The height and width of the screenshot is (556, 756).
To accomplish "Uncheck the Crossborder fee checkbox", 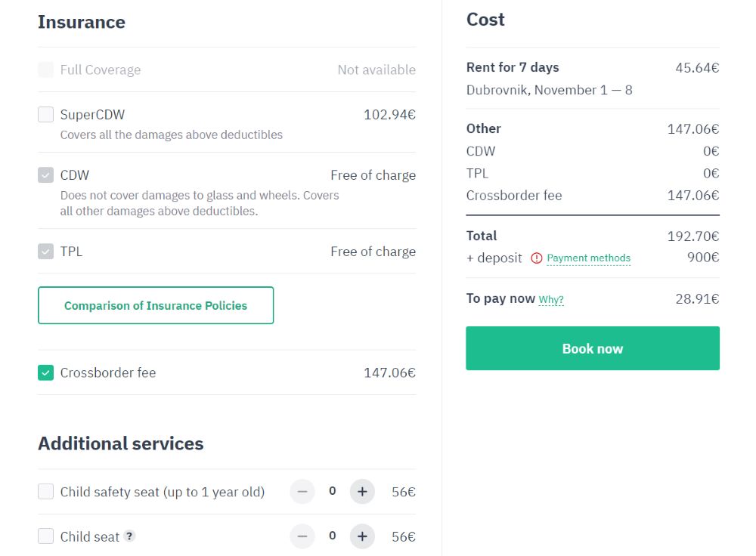I will pyautogui.click(x=46, y=372).
